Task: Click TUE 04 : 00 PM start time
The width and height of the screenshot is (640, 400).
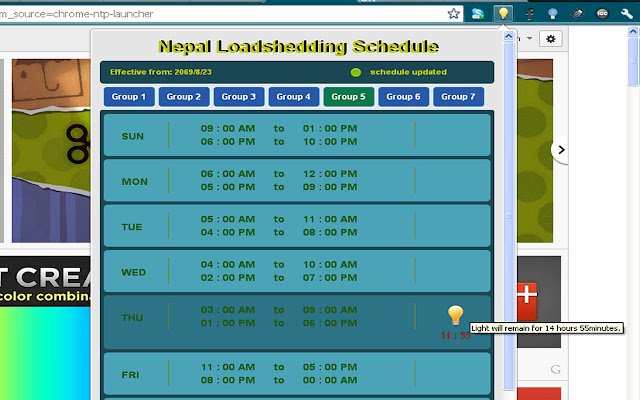Action: point(228,232)
